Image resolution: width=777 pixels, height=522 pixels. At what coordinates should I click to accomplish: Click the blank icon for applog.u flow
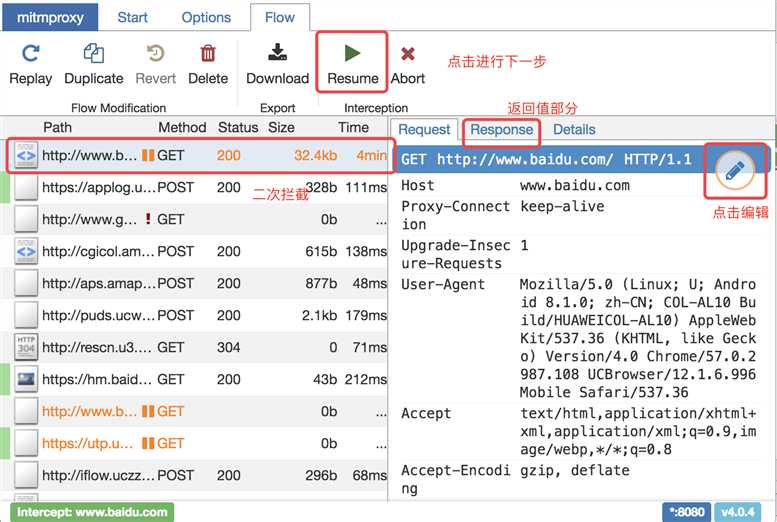[26, 187]
